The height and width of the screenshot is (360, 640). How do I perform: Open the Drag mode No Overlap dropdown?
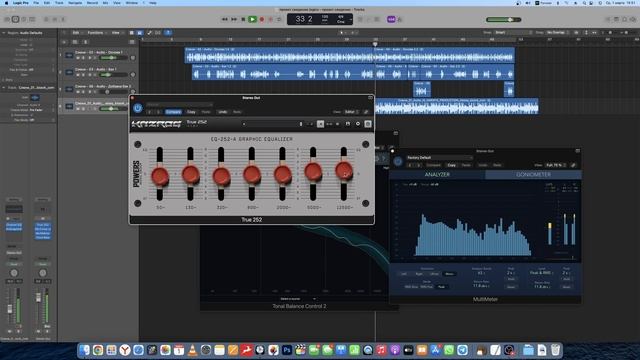(558, 32)
